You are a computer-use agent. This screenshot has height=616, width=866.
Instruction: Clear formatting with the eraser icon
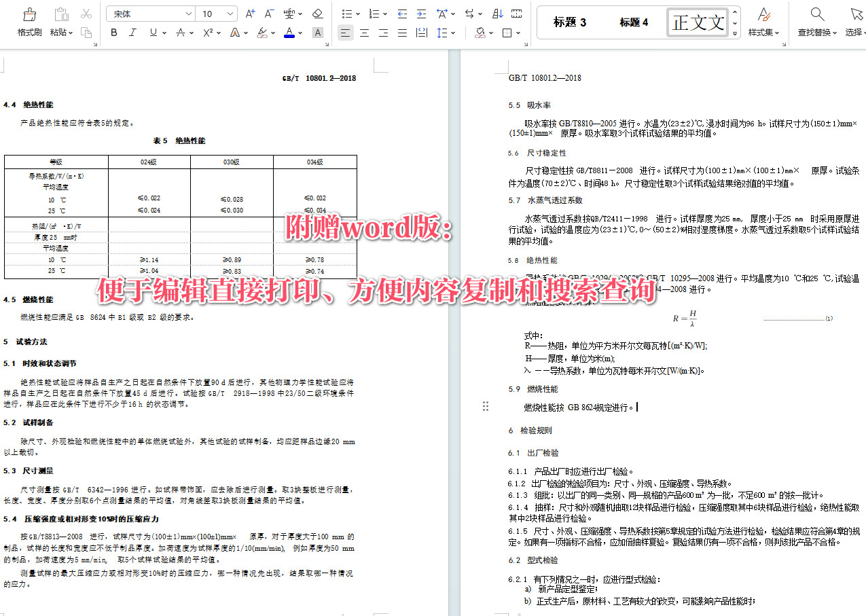coord(317,13)
